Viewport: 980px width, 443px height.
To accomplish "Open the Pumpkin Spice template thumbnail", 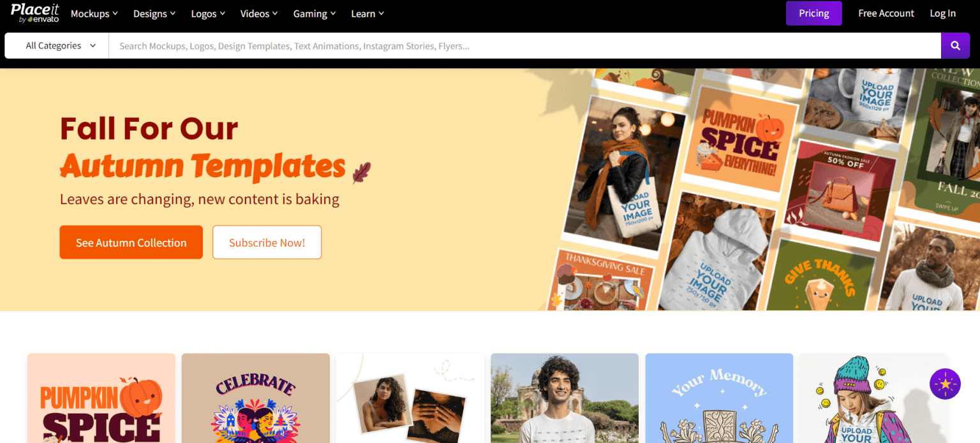I will click(101, 398).
